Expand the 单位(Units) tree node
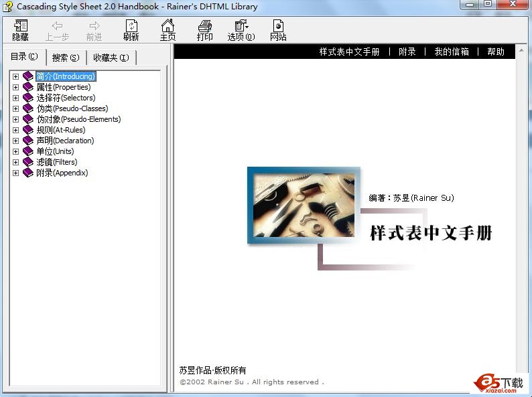This screenshot has height=397, width=532. pos(15,151)
